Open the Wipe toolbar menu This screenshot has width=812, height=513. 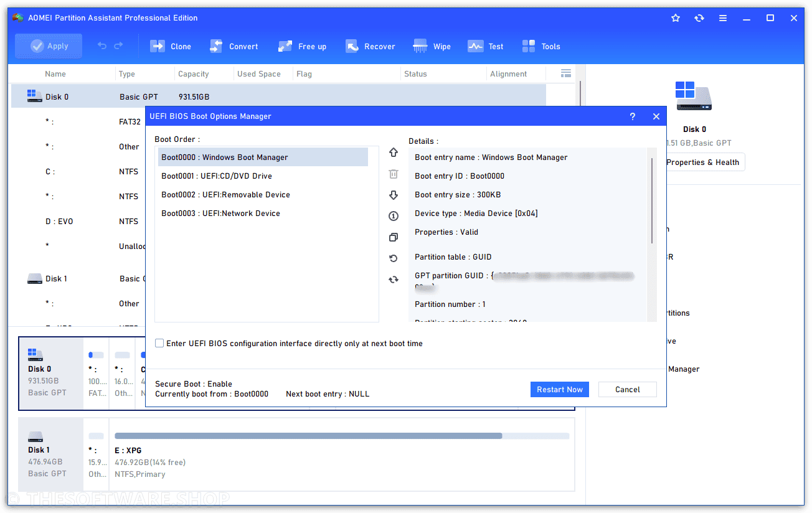click(x=432, y=46)
